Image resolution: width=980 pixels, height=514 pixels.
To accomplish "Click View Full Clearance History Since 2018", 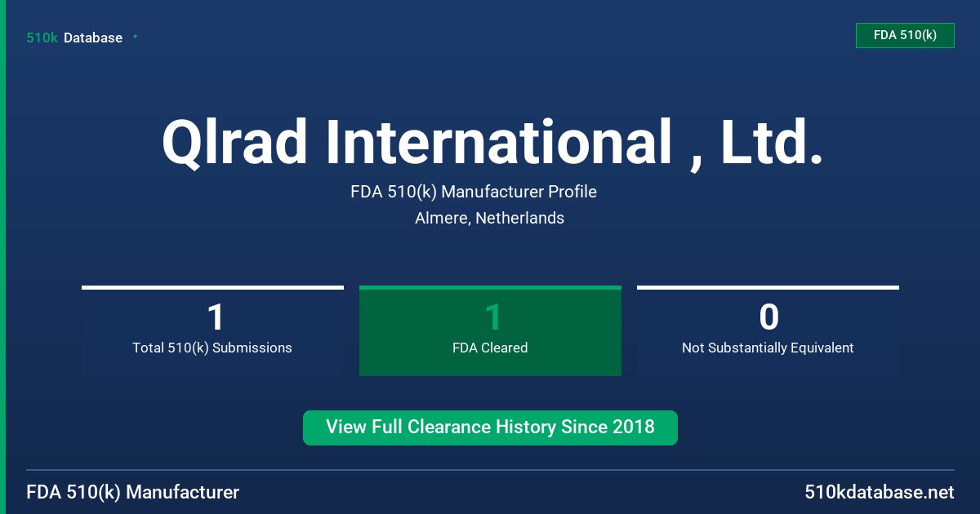I will [x=490, y=428].
